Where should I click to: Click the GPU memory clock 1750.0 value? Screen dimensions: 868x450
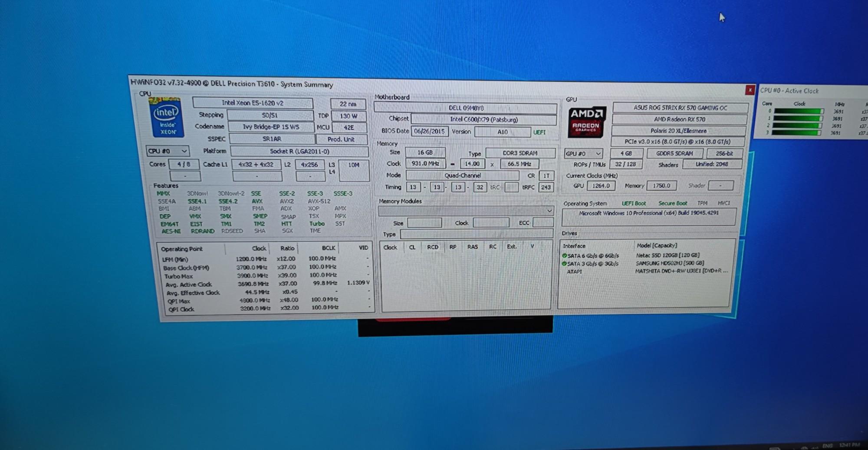[661, 185]
